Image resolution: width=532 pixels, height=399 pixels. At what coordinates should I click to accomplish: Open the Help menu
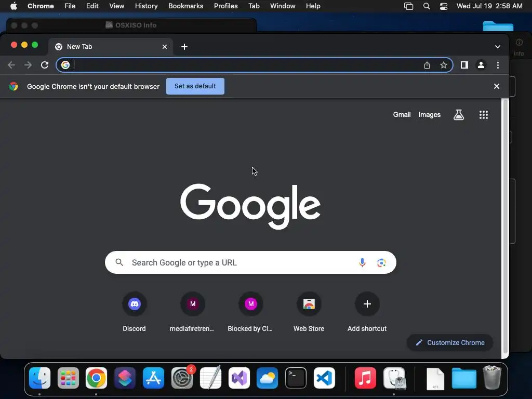coord(313,6)
